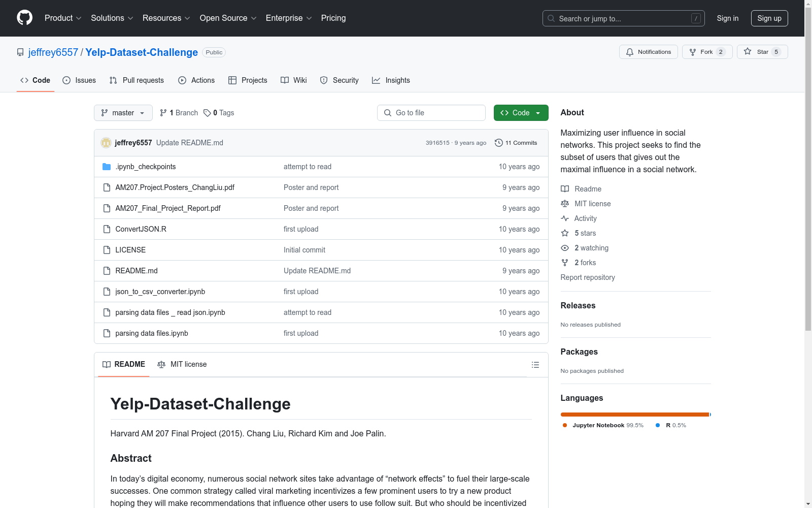Open the parsing data files _ read json.ipynb file
812x508 pixels.
click(x=170, y=312)
